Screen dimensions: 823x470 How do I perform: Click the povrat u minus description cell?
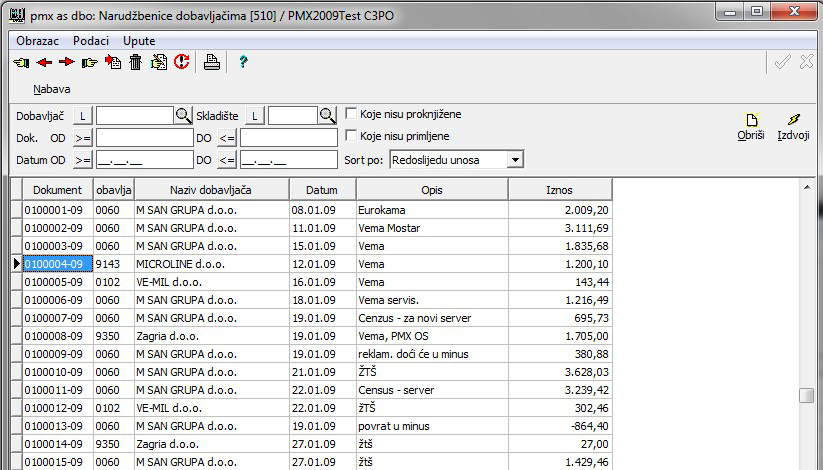(x=432, y=426)
